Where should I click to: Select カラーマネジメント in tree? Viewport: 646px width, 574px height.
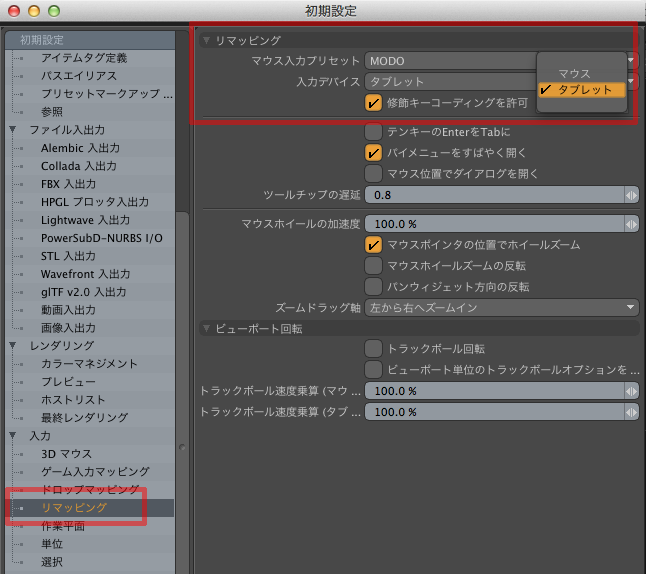tap(89, 363)
